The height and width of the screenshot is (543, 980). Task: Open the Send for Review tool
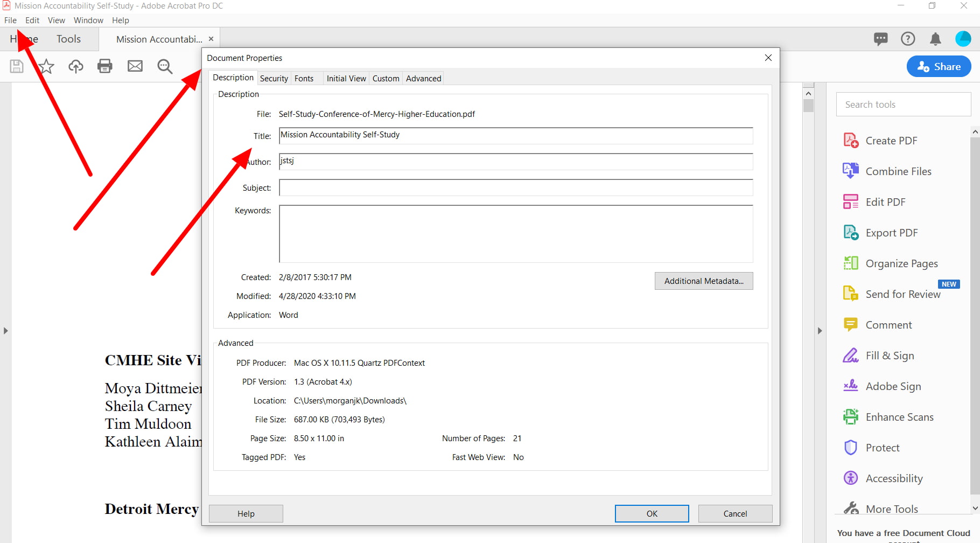892,294
